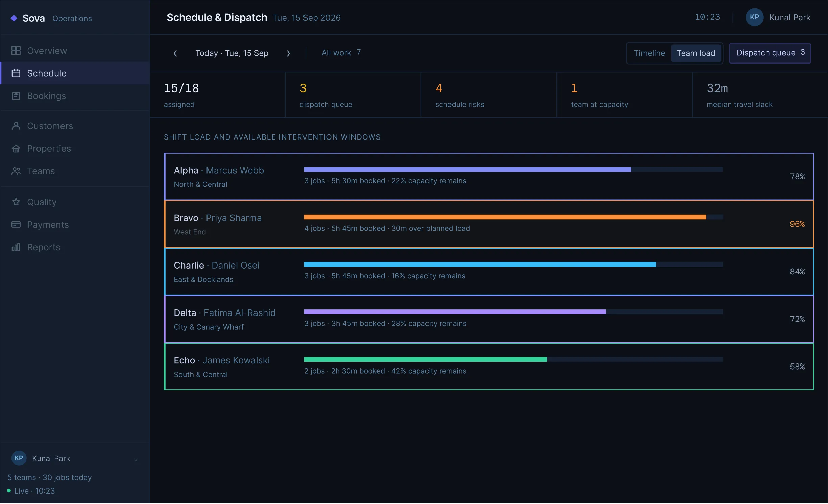The image size is (828, 504).
Task: Click the 32m median travel slack stat
Action: coord(760,95)
